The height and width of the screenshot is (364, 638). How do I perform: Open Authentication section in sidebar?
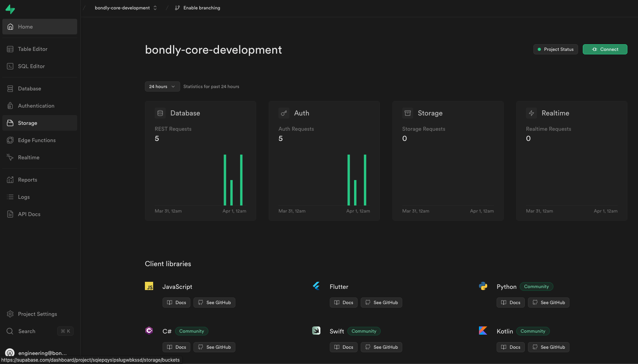tap(40, 106)
